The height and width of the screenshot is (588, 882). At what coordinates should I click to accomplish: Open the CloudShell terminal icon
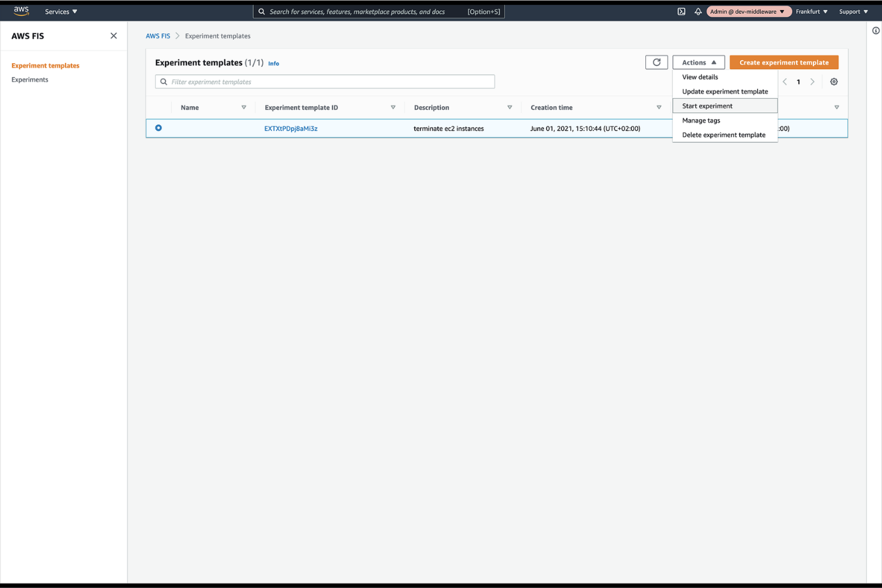point(681,11)
